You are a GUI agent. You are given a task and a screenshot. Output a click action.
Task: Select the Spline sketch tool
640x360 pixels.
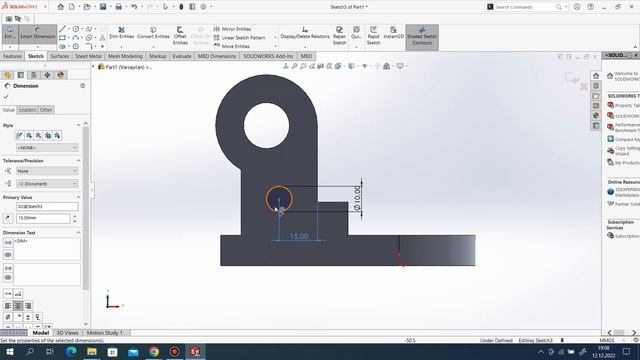(x=89, y=29)
